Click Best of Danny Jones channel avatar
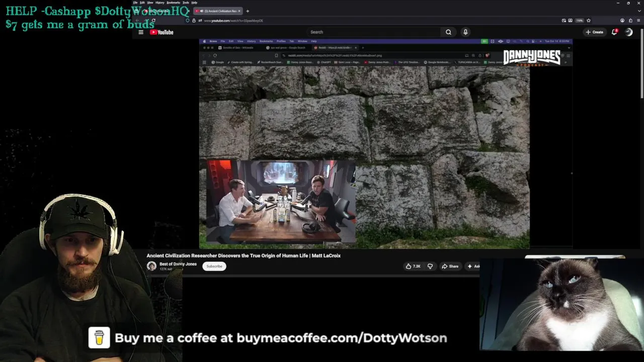 151,266
